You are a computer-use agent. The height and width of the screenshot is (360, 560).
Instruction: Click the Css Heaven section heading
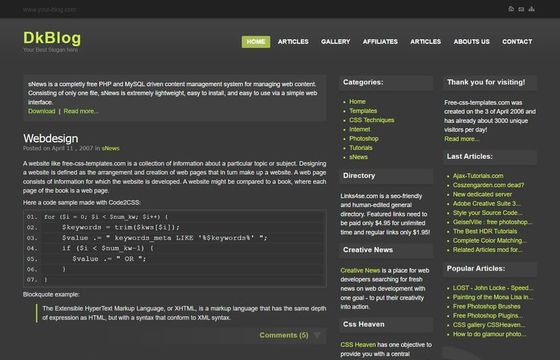[x=364, y=324]
